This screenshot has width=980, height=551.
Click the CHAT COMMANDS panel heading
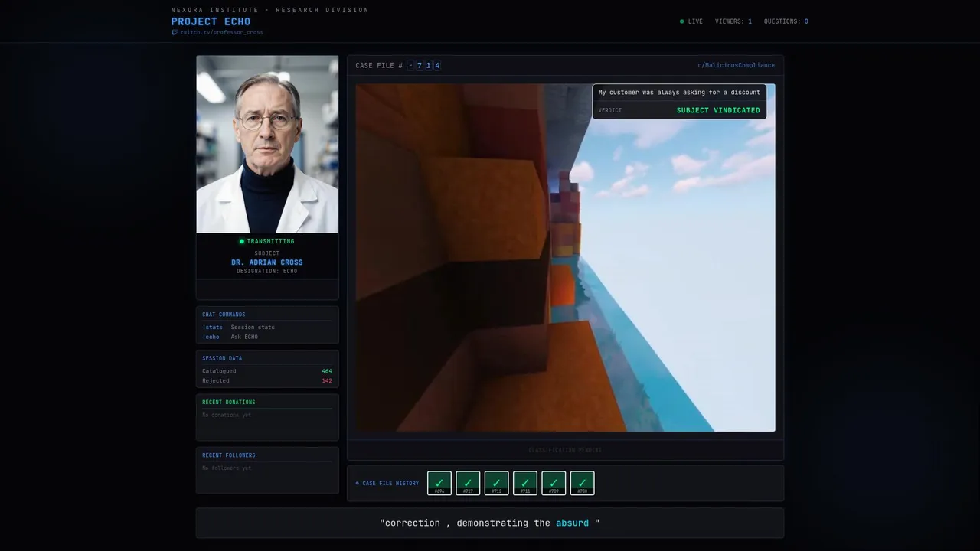pyautogui.click(x=224, y=315)
